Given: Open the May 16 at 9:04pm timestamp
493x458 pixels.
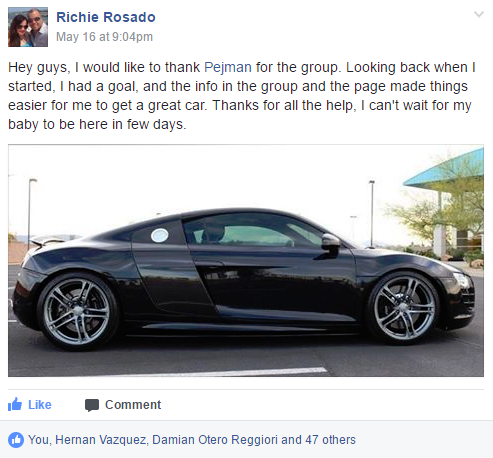Looking at the screenshot, I should 104,37.
